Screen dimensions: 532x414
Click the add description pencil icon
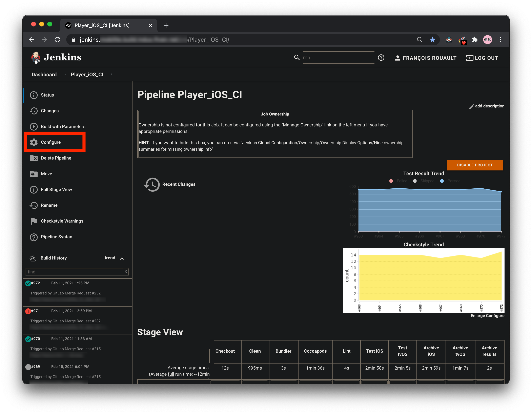coord(471,106)
